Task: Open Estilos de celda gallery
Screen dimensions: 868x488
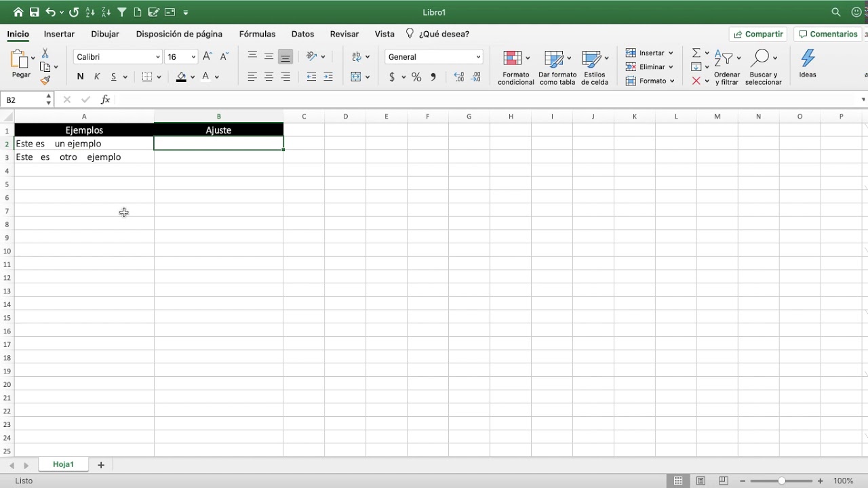Action: (x=595, y=67)
